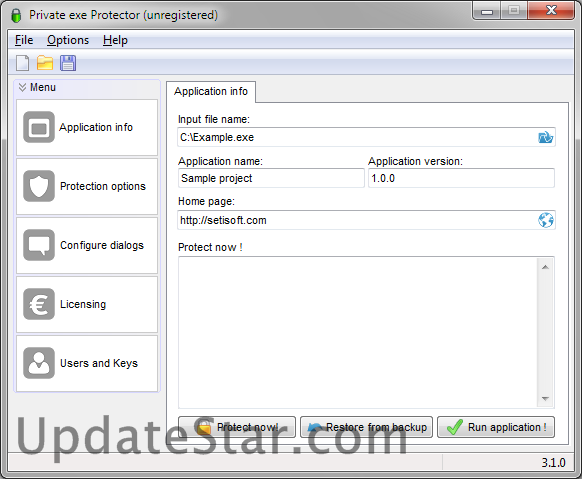Open the home page via the globe icon
The width and height of the screenshot is (582, 479).
pyautogui.click(x=546, y=220)
